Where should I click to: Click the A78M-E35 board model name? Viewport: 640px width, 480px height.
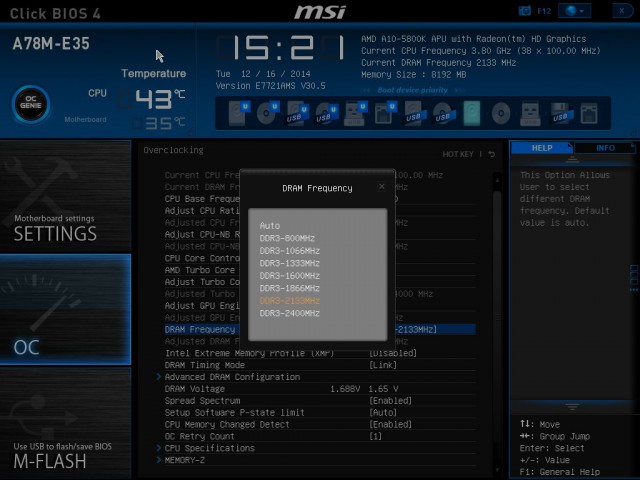tap(51, 44)
